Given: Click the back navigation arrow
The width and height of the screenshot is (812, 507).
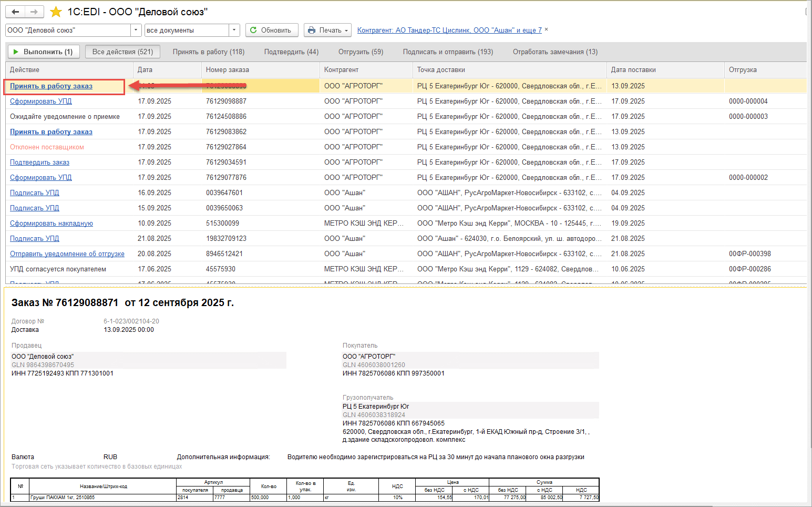Looking at the screenshot, I should point(15,12).
